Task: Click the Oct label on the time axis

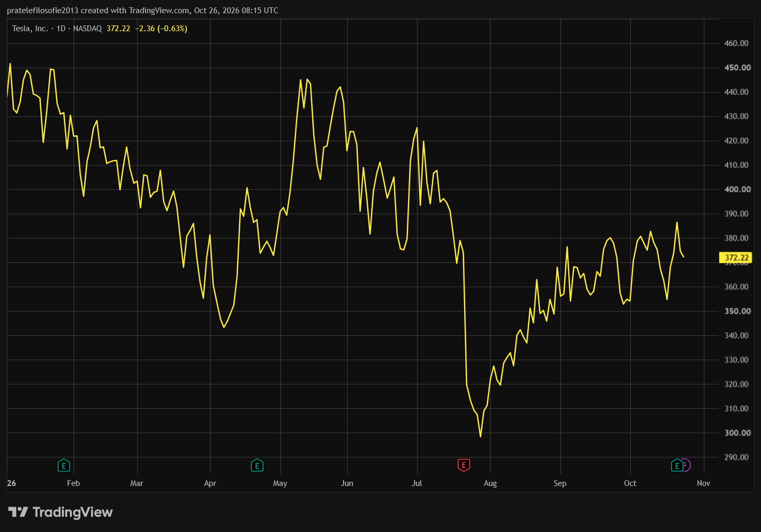Action: tap(630, 483)
